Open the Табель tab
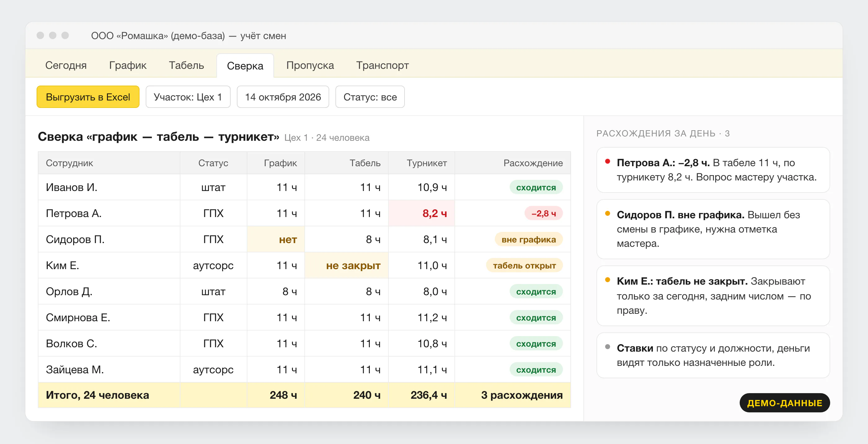 click(x=186, y=65)
